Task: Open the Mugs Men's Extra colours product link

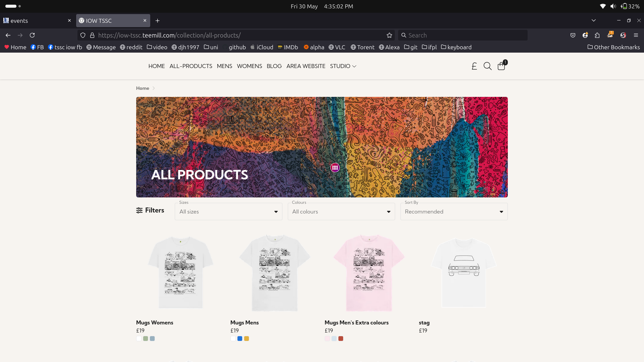Action: 357,322
